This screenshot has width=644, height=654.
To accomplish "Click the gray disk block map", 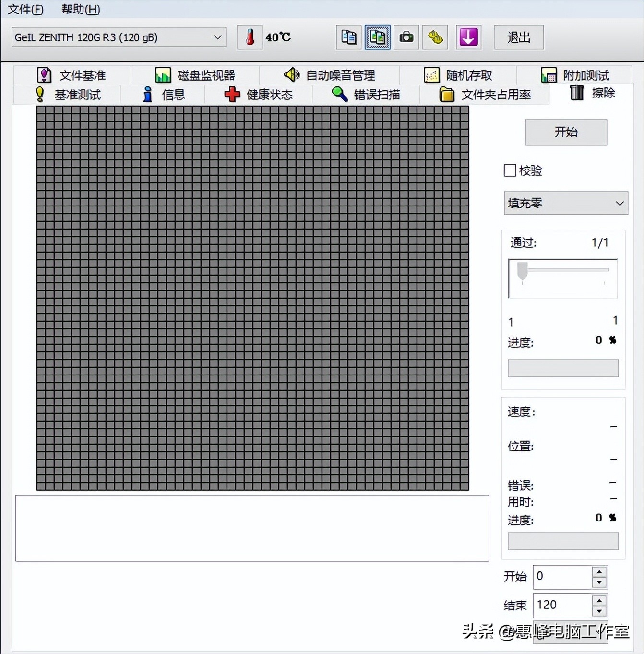I will tap(253, 298).
